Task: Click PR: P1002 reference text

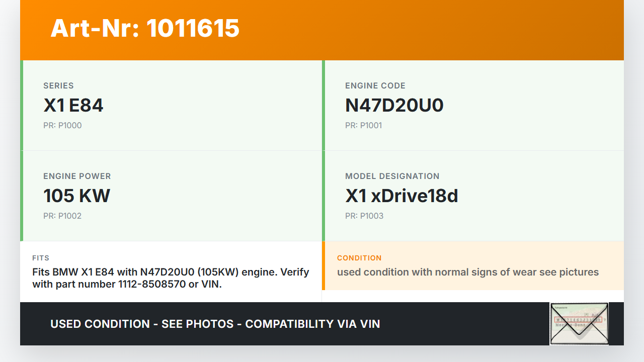Action: click(x=62, y=216)
